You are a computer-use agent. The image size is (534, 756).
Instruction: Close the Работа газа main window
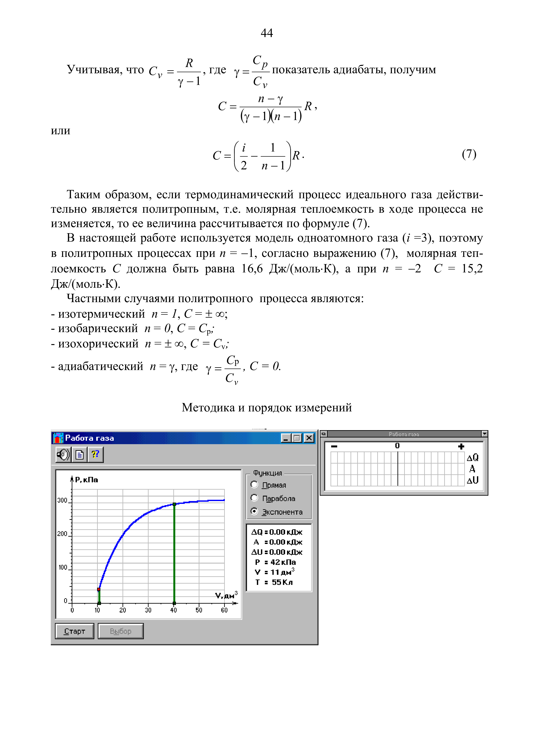click(x=309, y=438)
